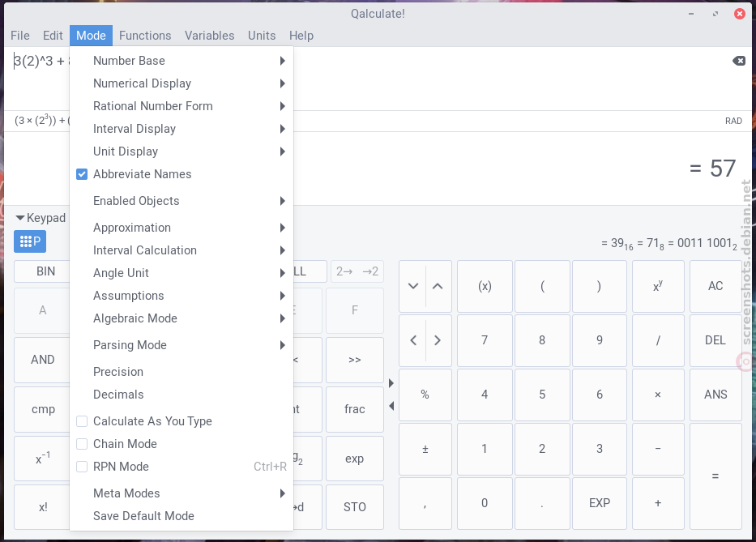756x542 pixels.
Task: Click the plus-minus sign key
Action: (x=425, y=449)
